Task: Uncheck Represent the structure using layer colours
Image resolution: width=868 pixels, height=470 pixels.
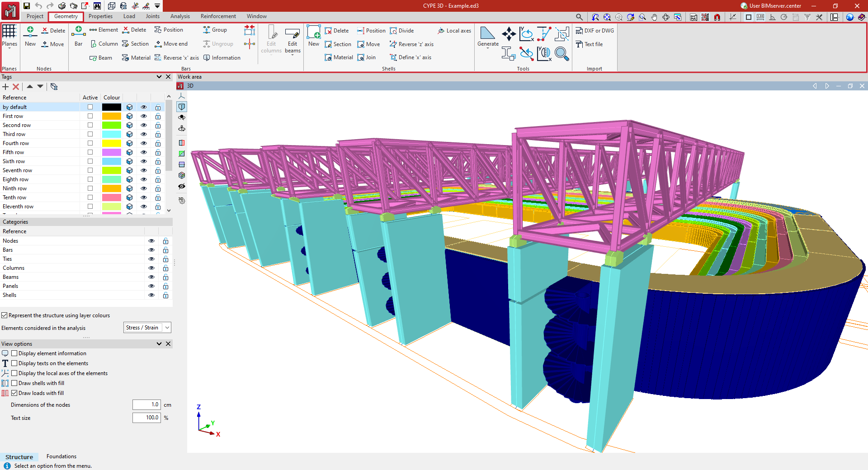Action: tap(5, 315)
